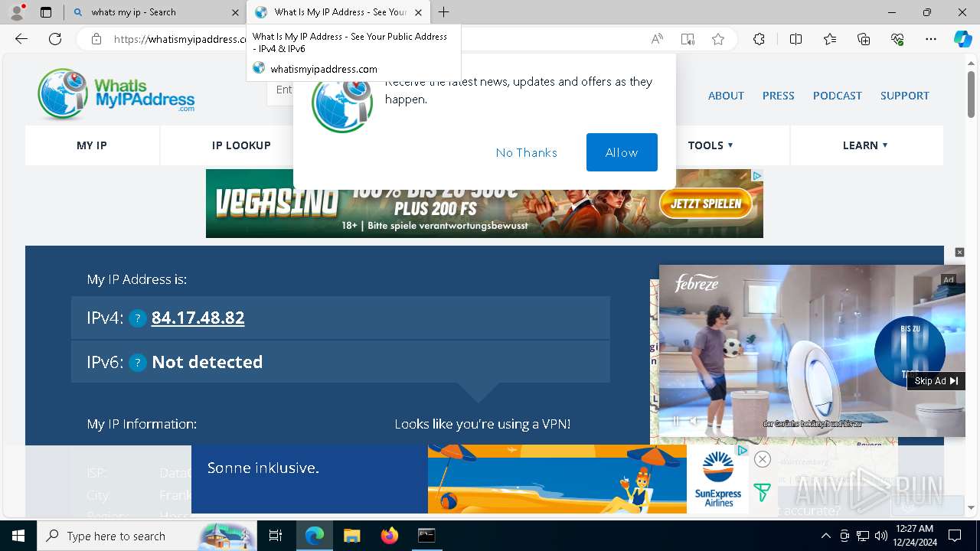
Task: Toggle split screen view
Action: coord(795,39)
